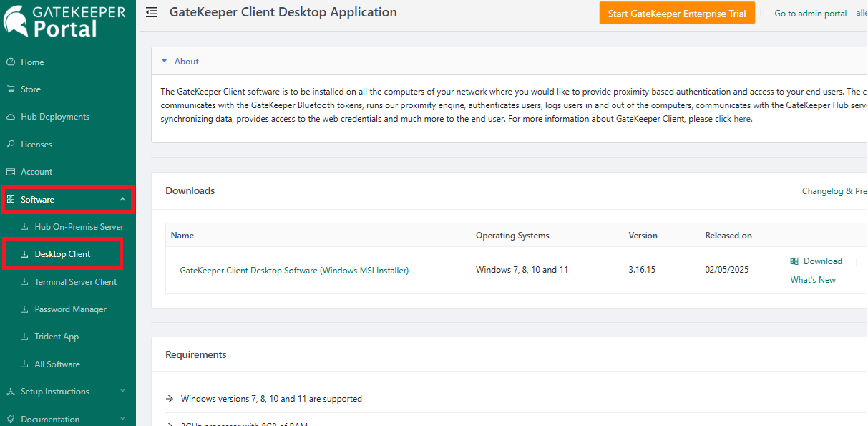This screenshot has height=426, width=868.
Task: Click the Version column header
Action: coord(643,236)
